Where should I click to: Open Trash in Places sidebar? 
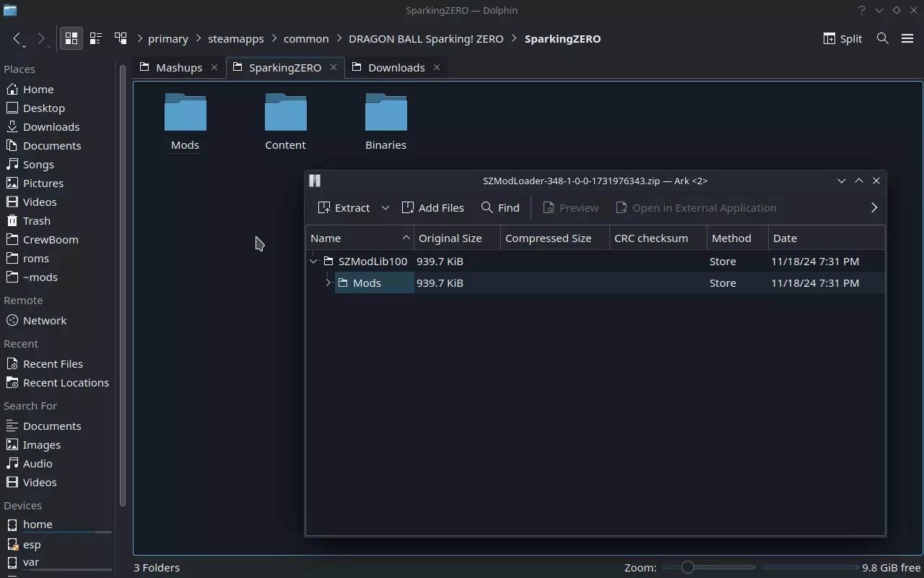(x=58, y=220)
